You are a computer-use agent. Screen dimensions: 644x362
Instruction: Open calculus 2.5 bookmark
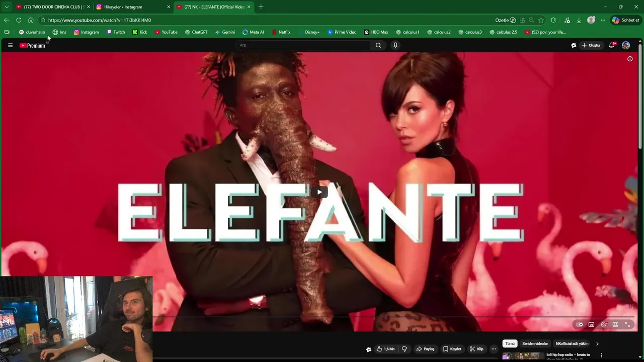tap(503, 32)
